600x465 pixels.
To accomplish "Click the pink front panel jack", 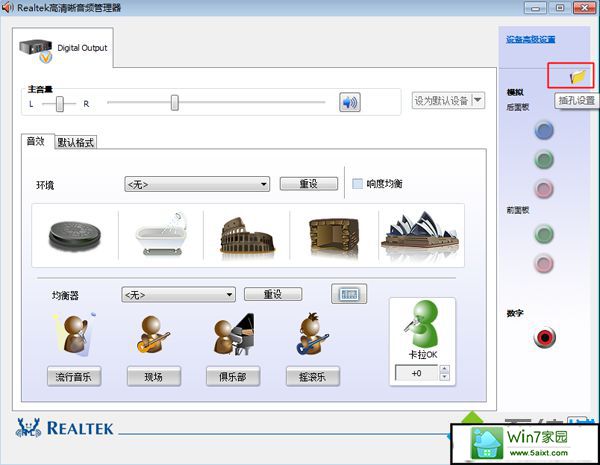I will [x=544, y=263].
